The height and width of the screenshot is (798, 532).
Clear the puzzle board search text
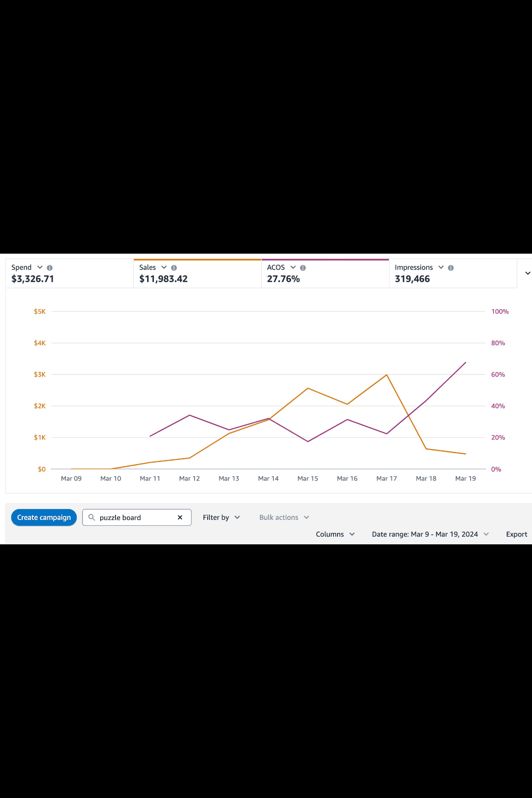(180, 517)
